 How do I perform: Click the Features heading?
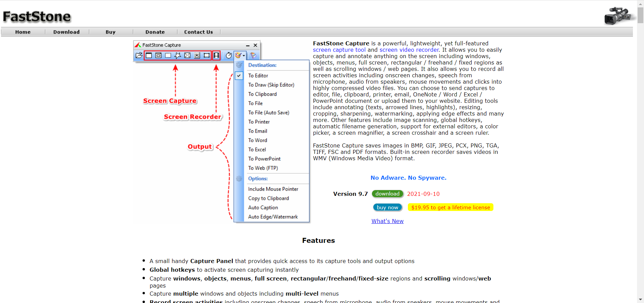(318, 241)
